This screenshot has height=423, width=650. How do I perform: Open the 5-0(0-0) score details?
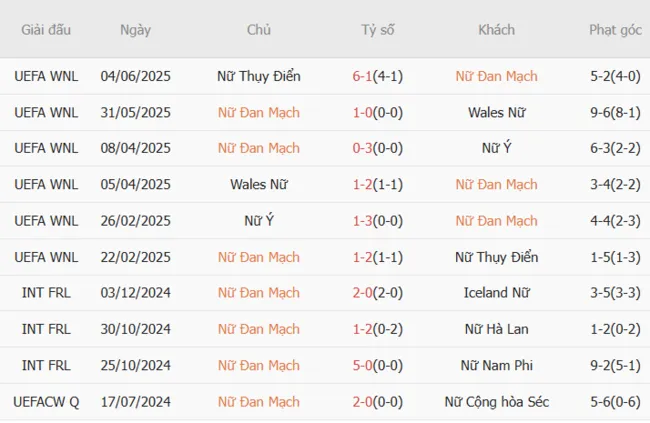tap(378, 366)
